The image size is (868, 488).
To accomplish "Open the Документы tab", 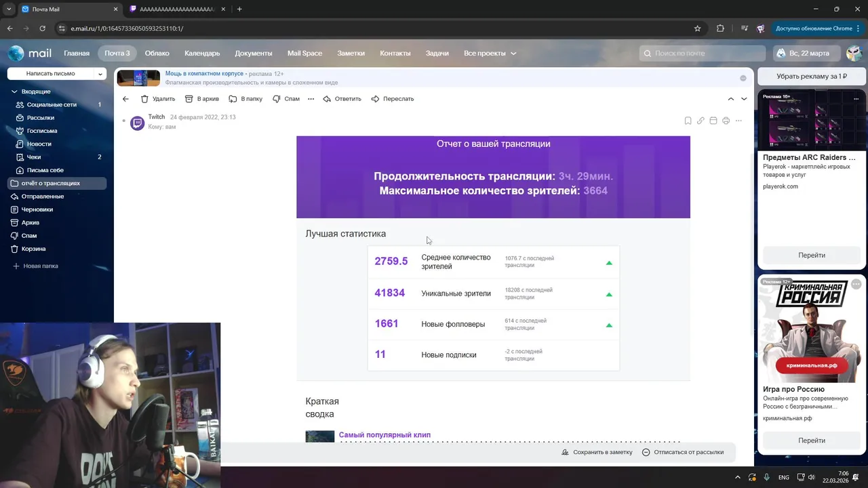I will pyautogui.click(x=254, y=53).
